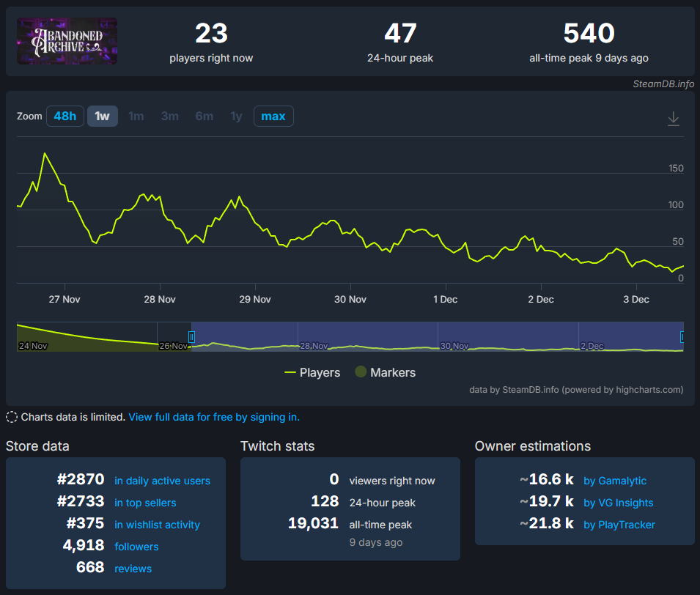Click the '~16.6 k' owner estimate
This screenshot has height=595, width=700.
tap(546, 479)
